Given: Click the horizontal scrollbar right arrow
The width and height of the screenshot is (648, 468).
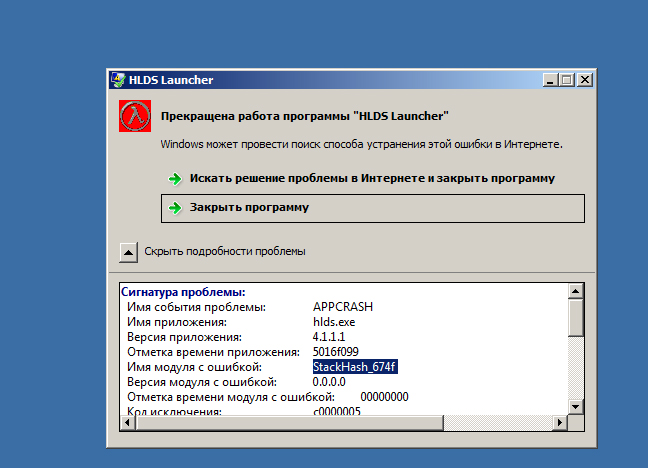Looking at the screenshot, I should pos(560,423).
